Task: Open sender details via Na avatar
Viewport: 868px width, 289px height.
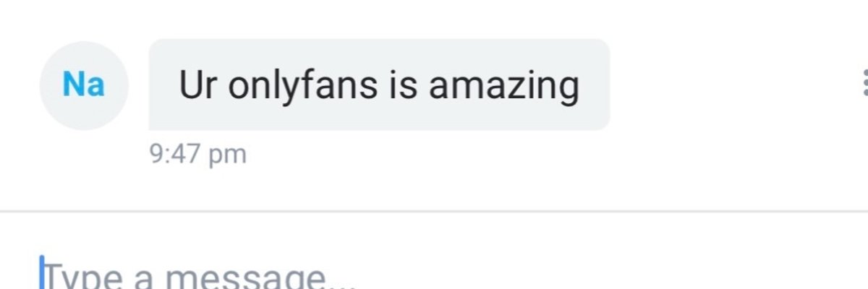Action: pos(84,85)
